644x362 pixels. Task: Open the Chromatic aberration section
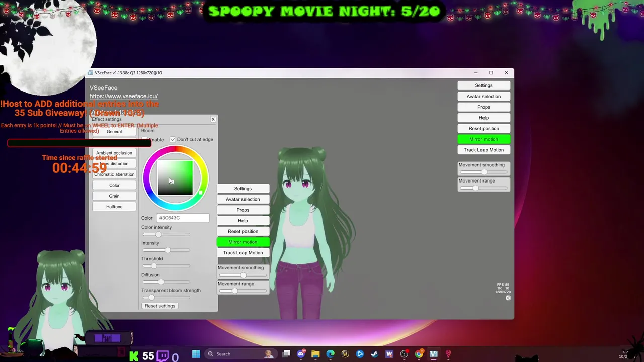114,174
